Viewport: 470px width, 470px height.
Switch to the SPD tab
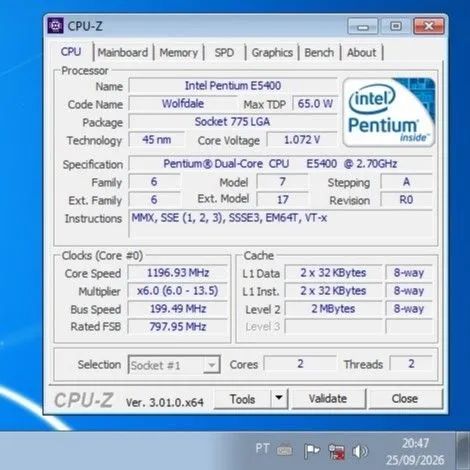click(224, 52)
